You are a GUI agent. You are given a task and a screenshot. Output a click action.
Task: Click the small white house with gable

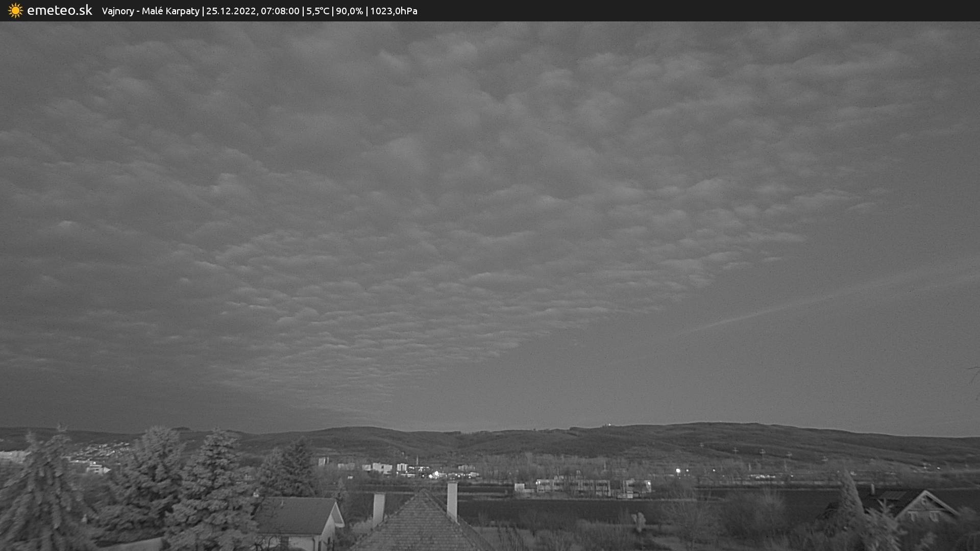(x=301, y=523)
